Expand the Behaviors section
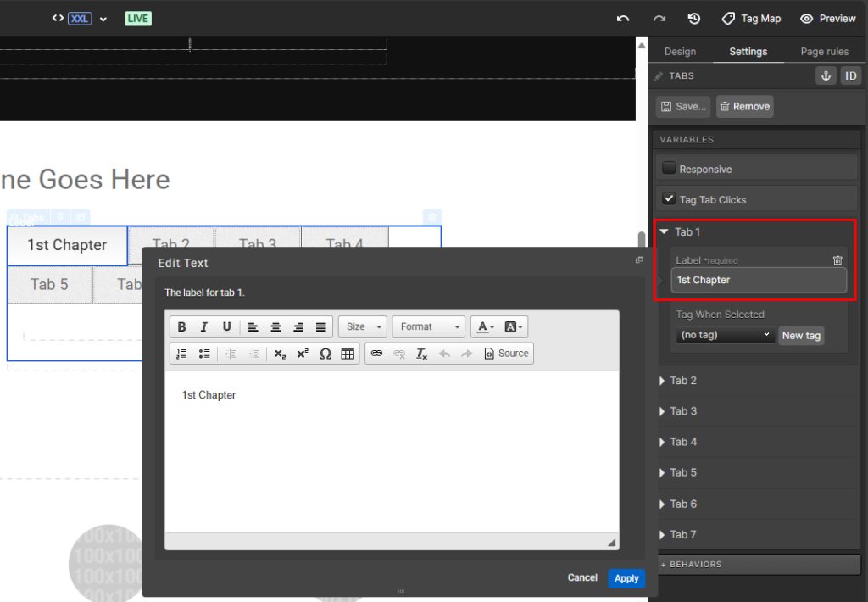The image size is (868, 602). pos(759,565)
